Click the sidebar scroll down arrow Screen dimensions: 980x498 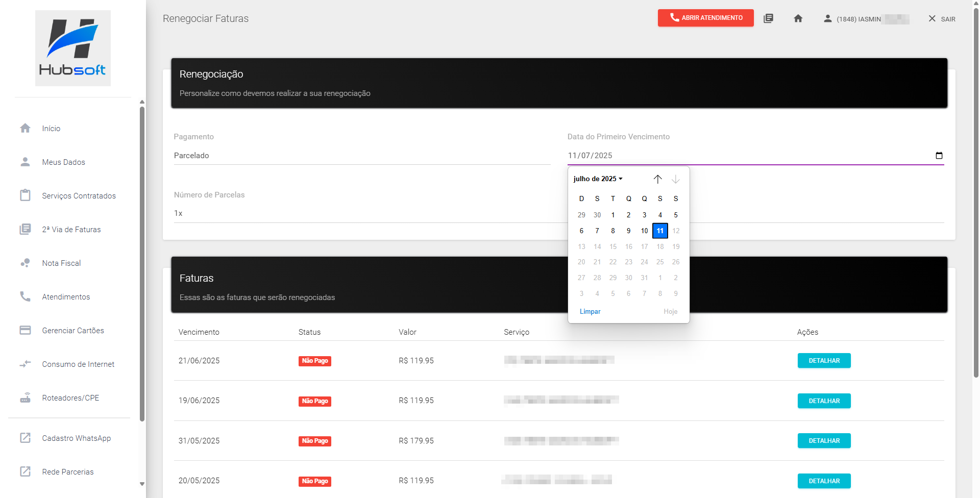142,484
